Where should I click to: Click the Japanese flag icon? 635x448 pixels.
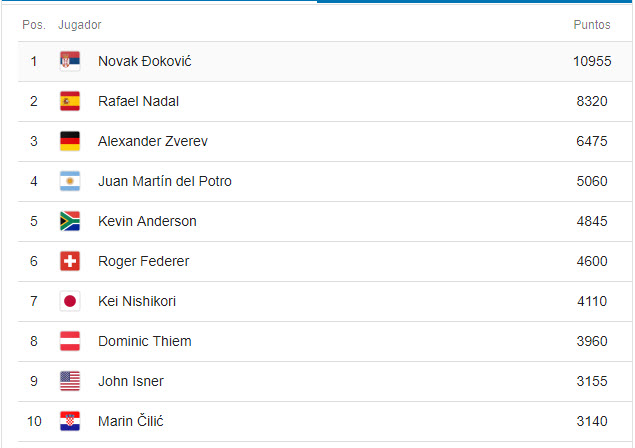click(70, 301)
